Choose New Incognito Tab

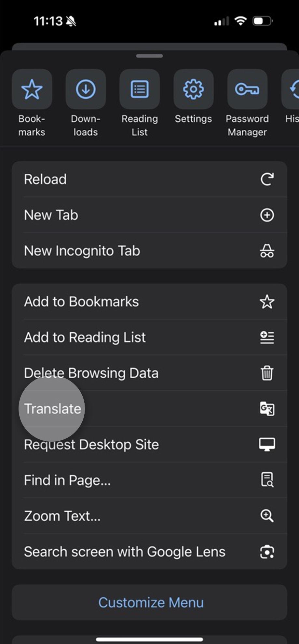pos(81,251)
